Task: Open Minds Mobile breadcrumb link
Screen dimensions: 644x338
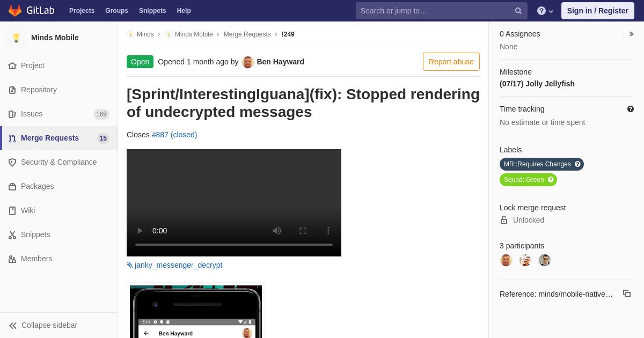Action: [194, 34]
